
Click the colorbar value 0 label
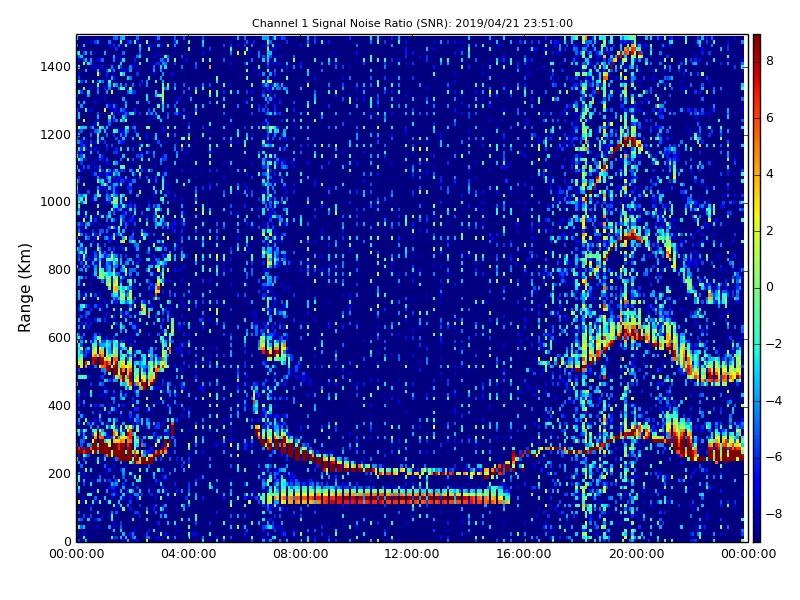(x=770, y=287)
